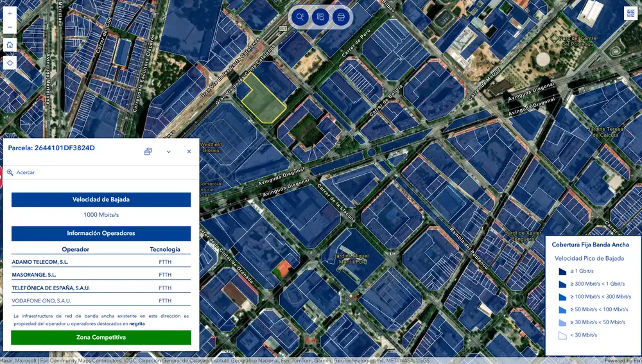The height and width of the screenshot is (364, 642).
Task: Zoom out of the map
Action: pos(10,27)
